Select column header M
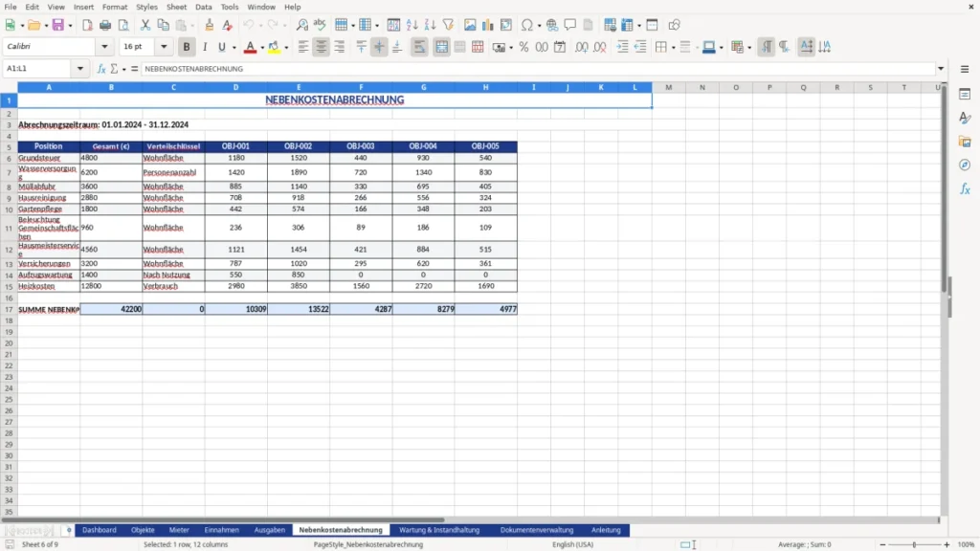980x551 pixels. pyautogui.click(x=669, y=87)
